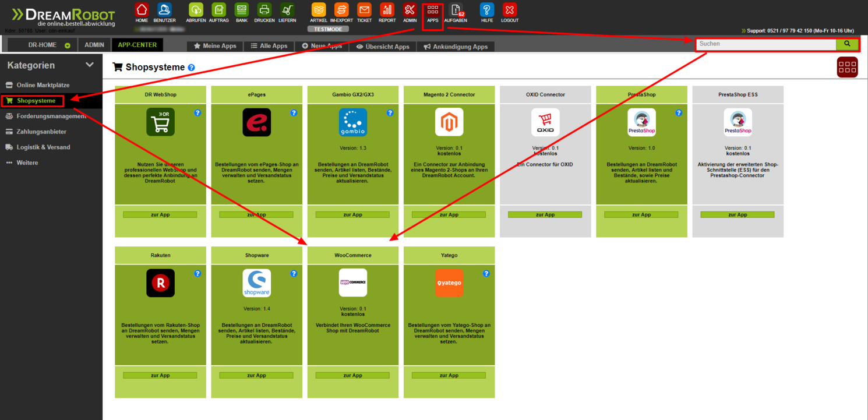Click 'zur App' under Shopware

(256, 375)
